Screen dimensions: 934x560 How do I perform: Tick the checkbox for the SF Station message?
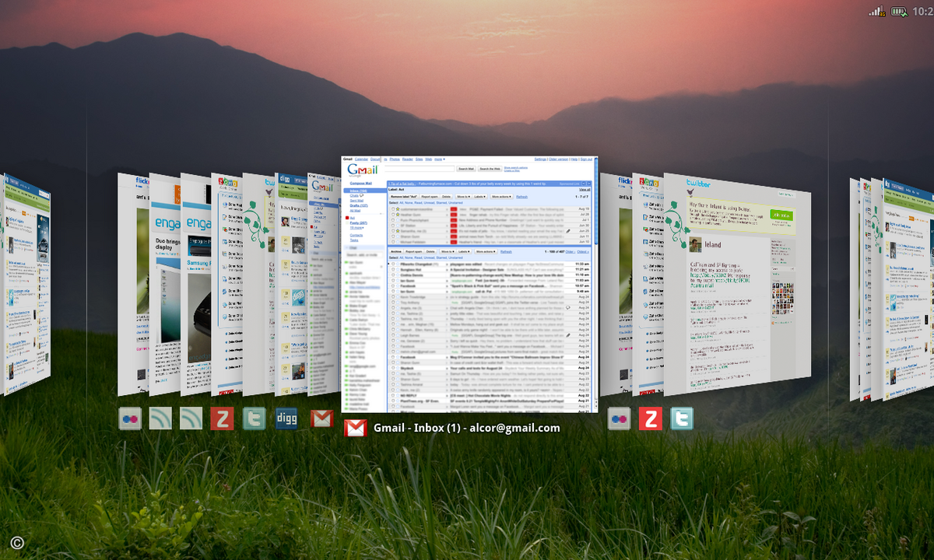393,226
